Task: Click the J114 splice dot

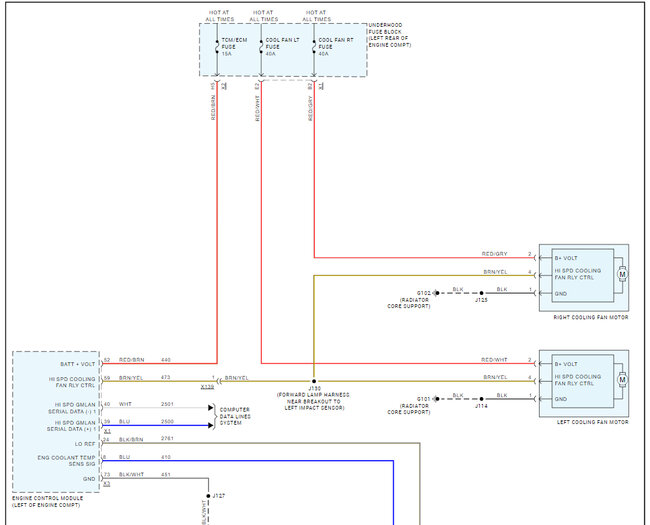Action: (481, 399)
